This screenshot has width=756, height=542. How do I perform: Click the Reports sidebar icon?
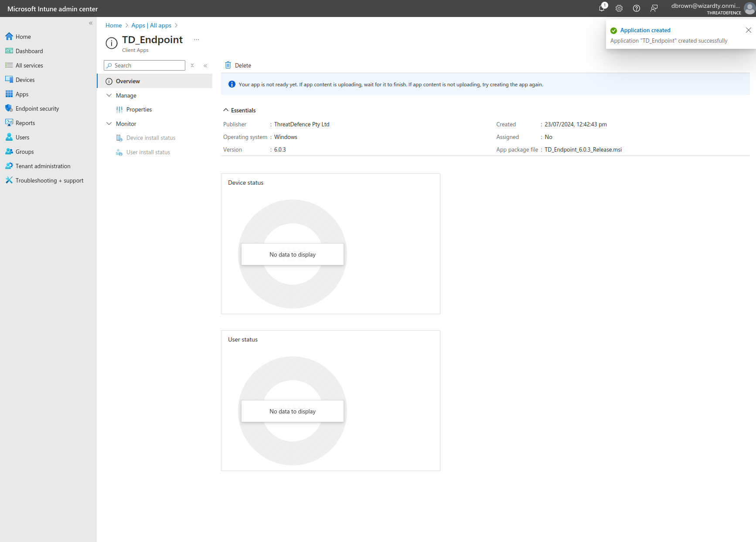pos(9,123)
